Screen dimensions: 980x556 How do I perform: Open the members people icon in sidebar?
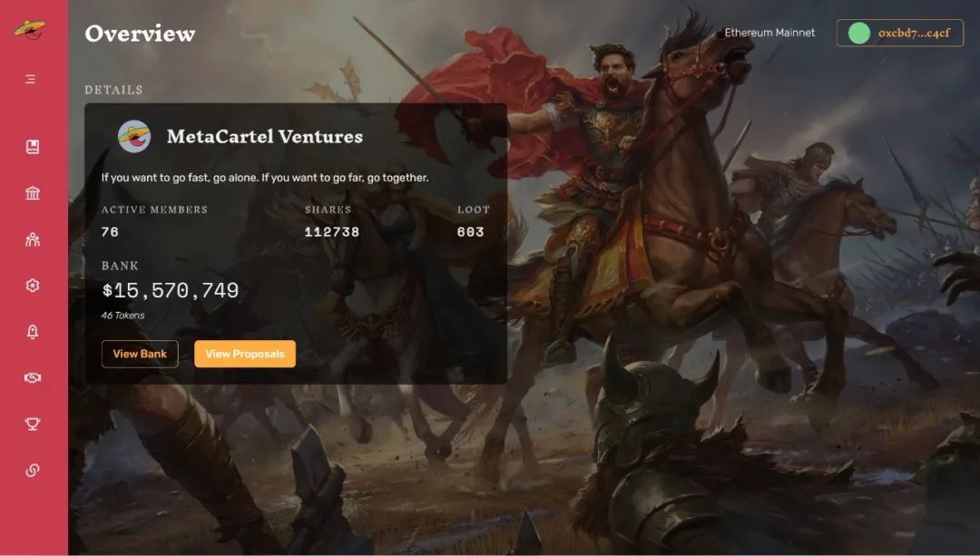[33, 239]
